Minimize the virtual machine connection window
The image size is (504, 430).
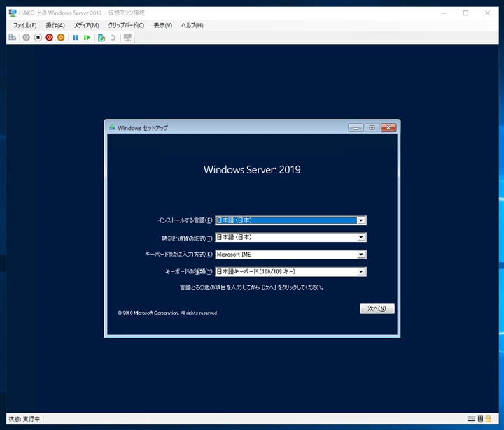(444, 13)
